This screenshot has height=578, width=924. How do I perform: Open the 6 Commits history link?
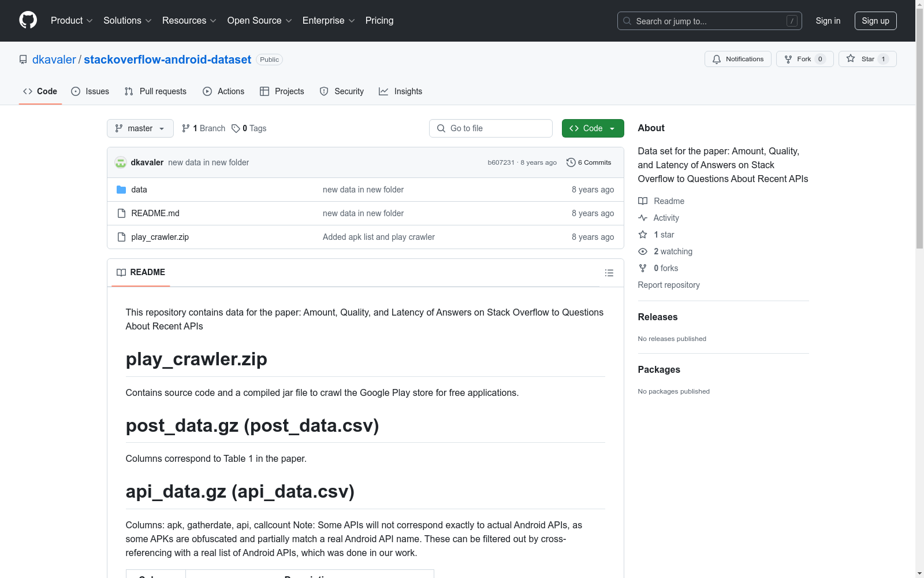(x=589, y=162)
